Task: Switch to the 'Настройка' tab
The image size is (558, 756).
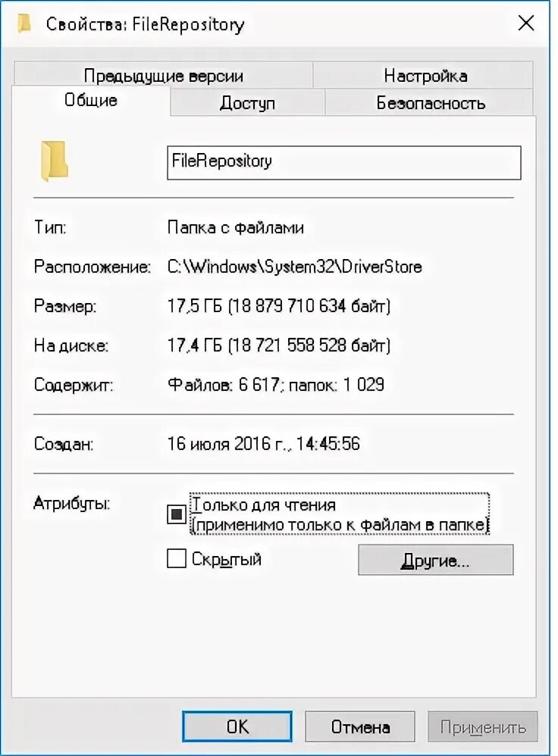Action: pyautogui.click(x=425, y=75)
